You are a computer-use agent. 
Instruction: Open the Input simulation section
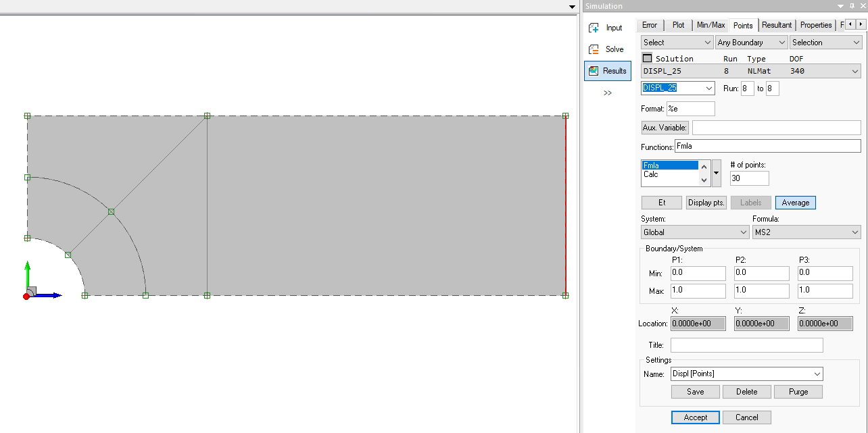point(606,28)
